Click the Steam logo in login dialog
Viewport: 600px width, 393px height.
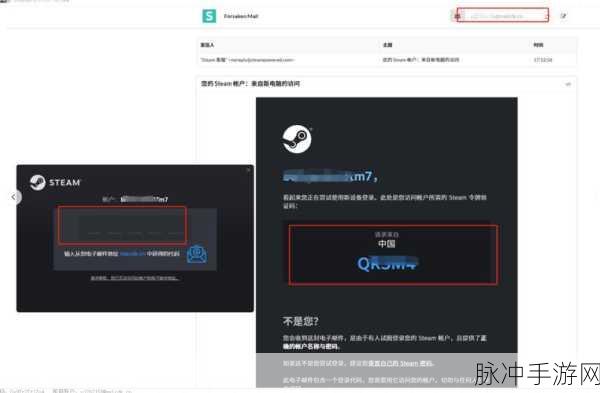[x=55, y=183]
